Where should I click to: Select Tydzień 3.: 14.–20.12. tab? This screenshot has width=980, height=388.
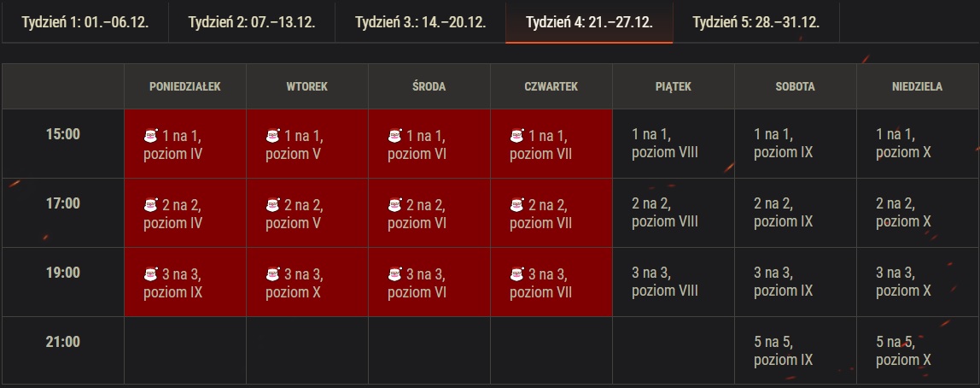[x=421, y=22]
